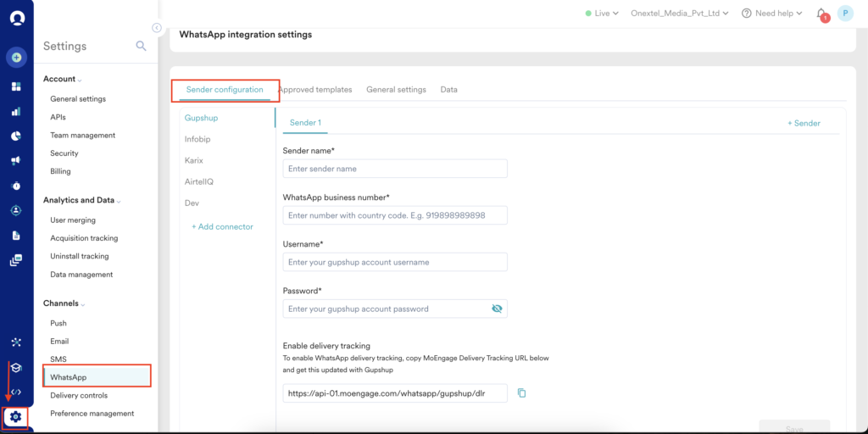The width and height of the screenshot is (868, 434).
Task: Open the stacked images library icon
Action: (x=16, y=260)
